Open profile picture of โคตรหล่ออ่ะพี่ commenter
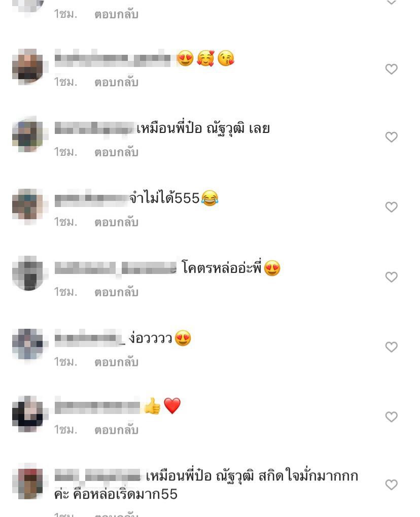This screenshot has height=517, width=420. (28, 273)
